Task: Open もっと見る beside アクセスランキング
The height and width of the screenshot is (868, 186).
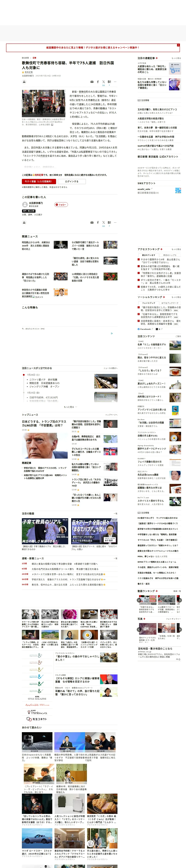Action: 176,249
